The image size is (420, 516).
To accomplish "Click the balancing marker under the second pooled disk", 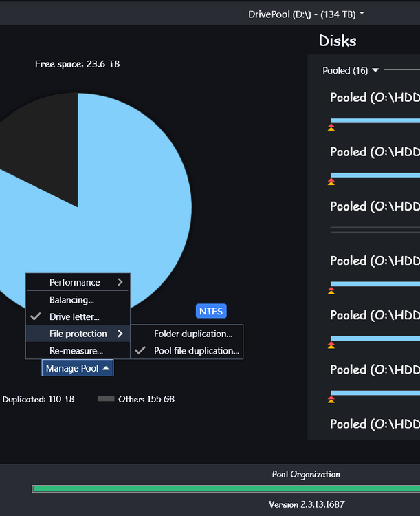I will pyautogui.click(x=331, y=182).
